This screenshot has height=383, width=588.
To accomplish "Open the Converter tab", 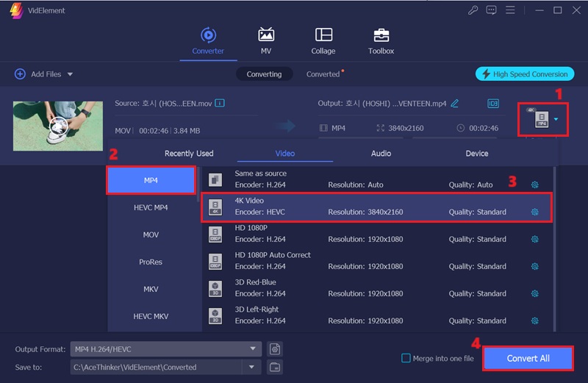I will coord(208,41).
